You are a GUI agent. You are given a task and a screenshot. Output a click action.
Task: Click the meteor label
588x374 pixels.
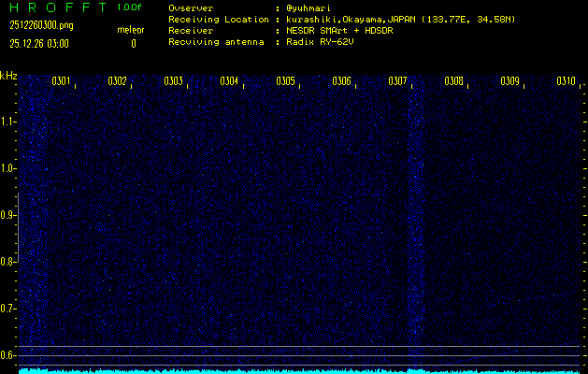(131, 30)
